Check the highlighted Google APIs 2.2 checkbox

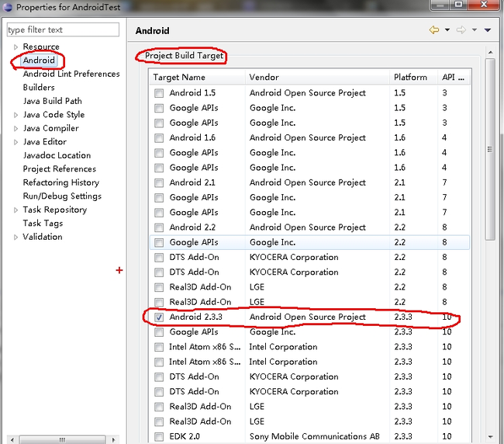(x=159, y=242)
